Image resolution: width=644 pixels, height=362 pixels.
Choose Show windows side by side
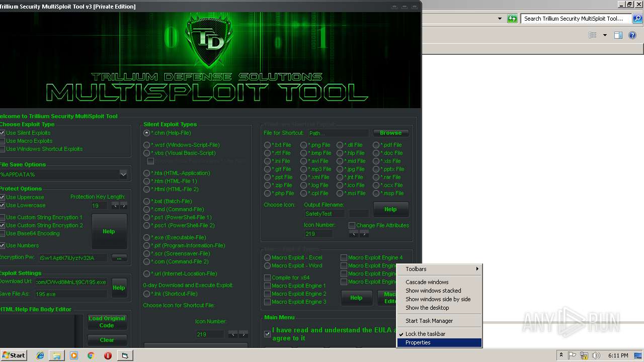pos(439,299)
